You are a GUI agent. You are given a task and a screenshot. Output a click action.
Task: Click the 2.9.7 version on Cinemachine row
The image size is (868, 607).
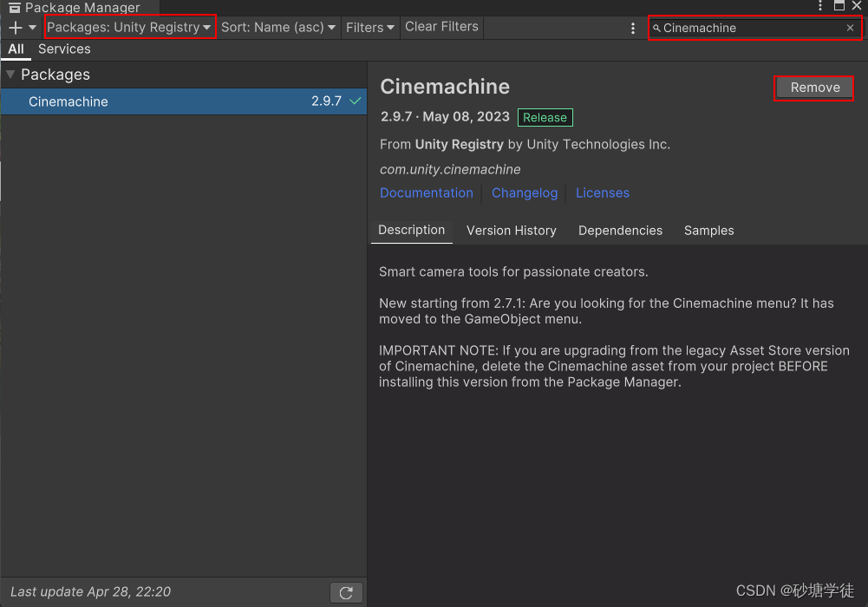(326, 101)
